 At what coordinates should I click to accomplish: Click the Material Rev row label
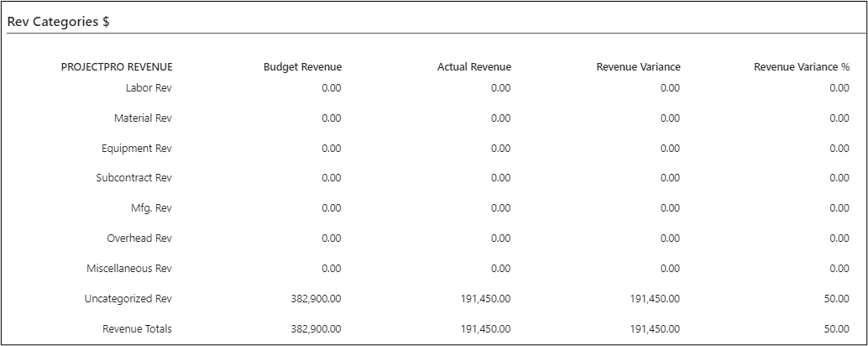coord(143,118)
